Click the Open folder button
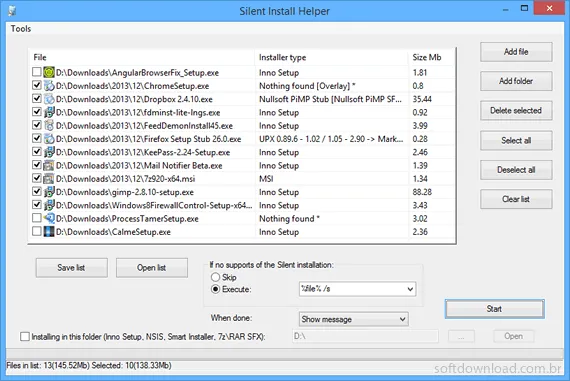Screen dimensions: 570x381 (x=514, y=336)
